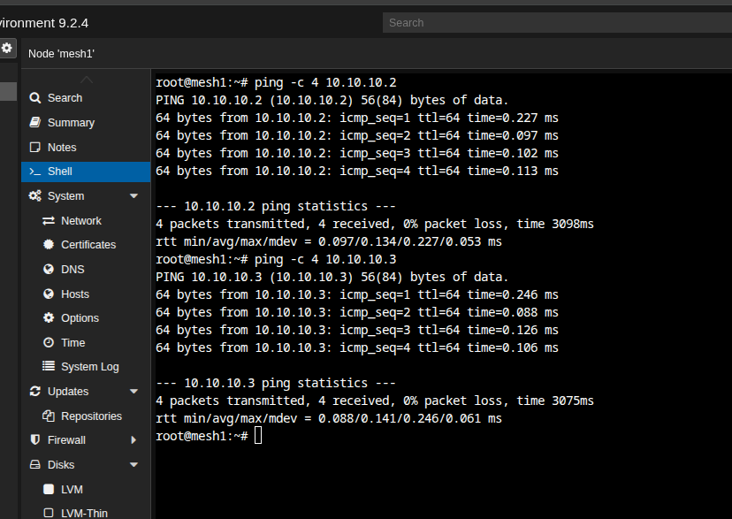Click the "PING 10.10.10.3 (10.10.10.3)" header line

[332, 277]
